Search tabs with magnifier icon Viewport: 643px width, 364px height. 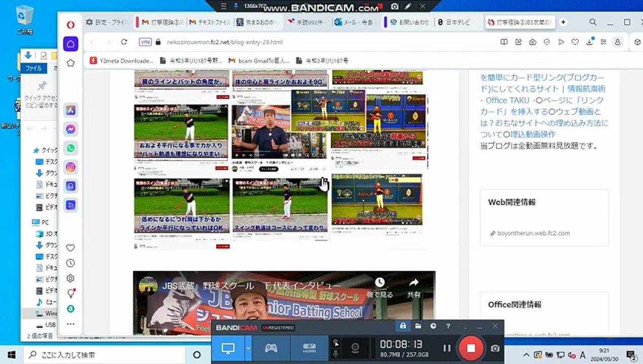coord(593,22)
